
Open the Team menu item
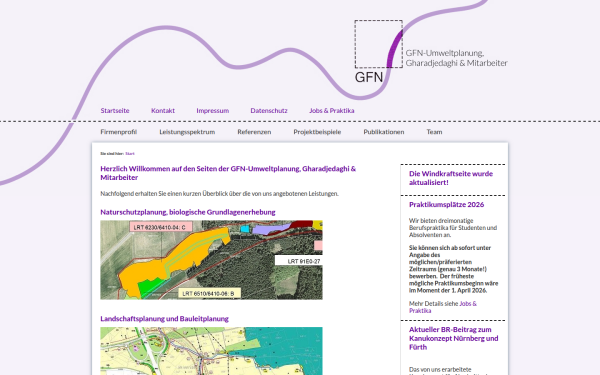tap(434, 132)
